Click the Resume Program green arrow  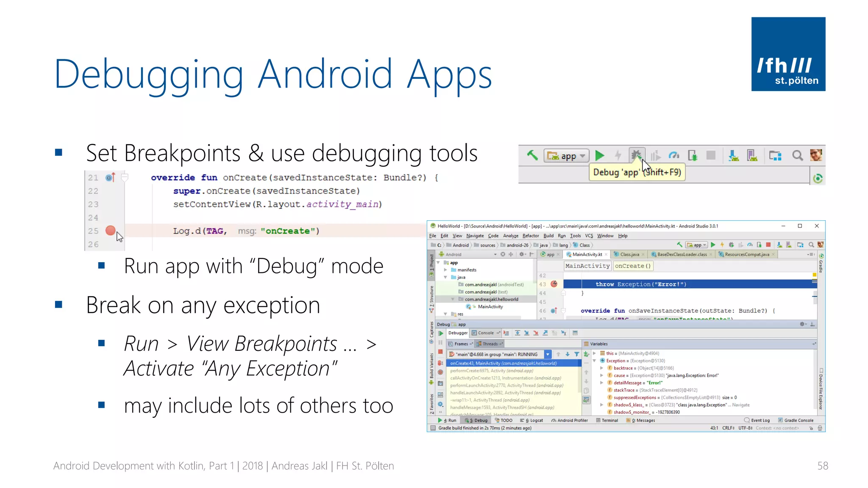[x=440, y=333]
